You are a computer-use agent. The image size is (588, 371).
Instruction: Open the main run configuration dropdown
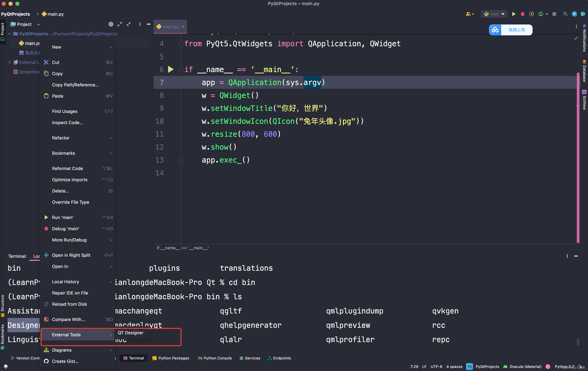tap(494, 14)
